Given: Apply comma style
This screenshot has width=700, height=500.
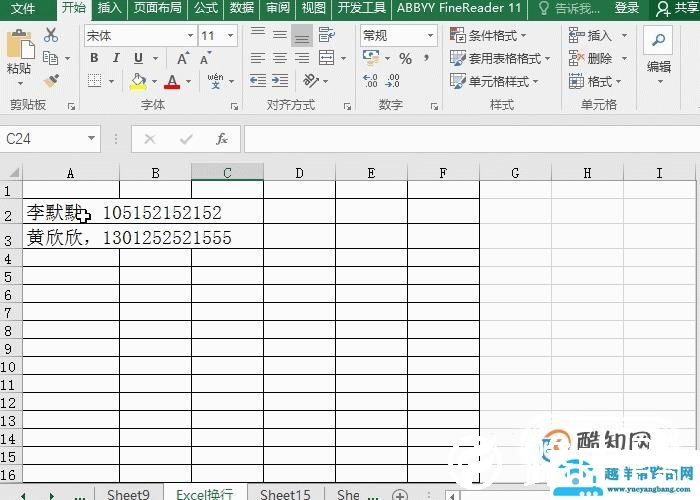Looking at the screenshot, I should (426, 58).
